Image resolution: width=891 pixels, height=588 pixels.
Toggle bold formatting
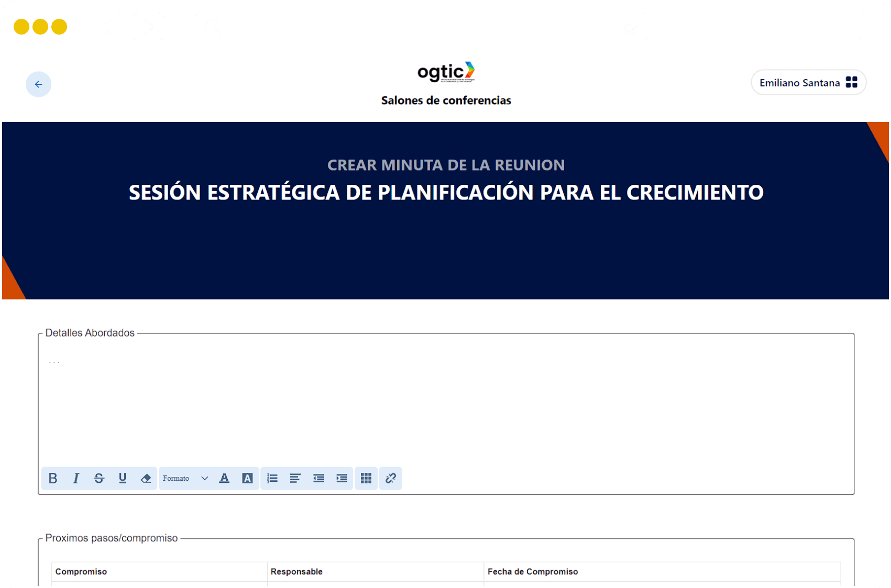[53, 478]
